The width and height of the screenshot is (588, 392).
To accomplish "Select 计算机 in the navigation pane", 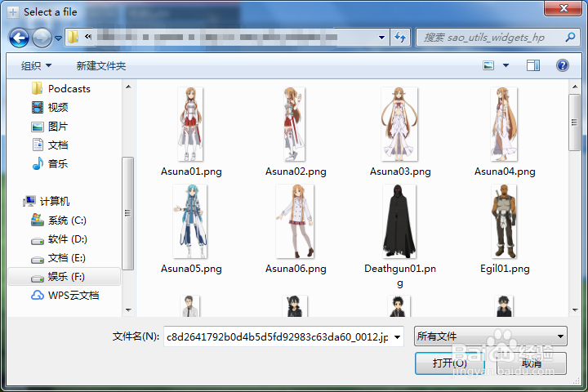I will [x=55, y=202].
